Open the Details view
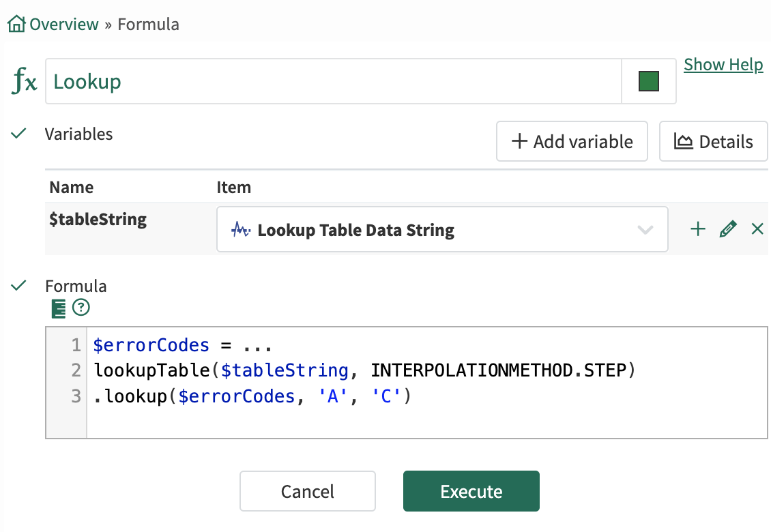Image resolution: width=771 pixels, height=532 pixels. click(713, 142)
